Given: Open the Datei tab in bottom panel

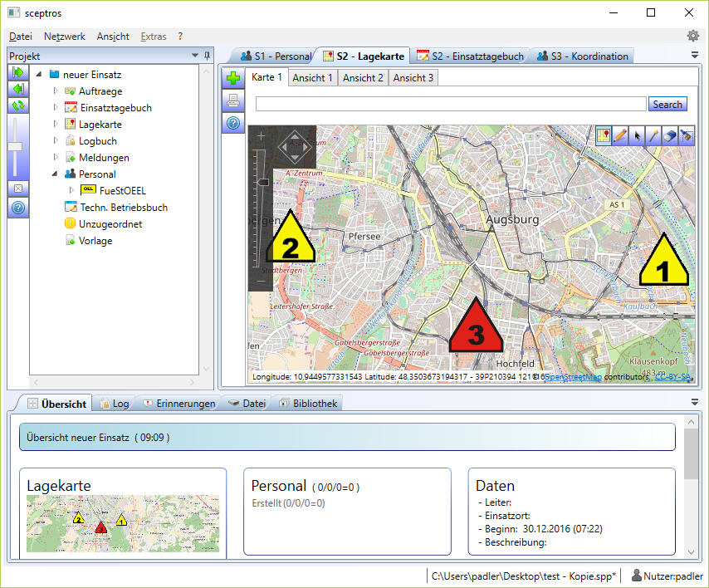Looking at the screenshot, I should click(x=247, y=404).
